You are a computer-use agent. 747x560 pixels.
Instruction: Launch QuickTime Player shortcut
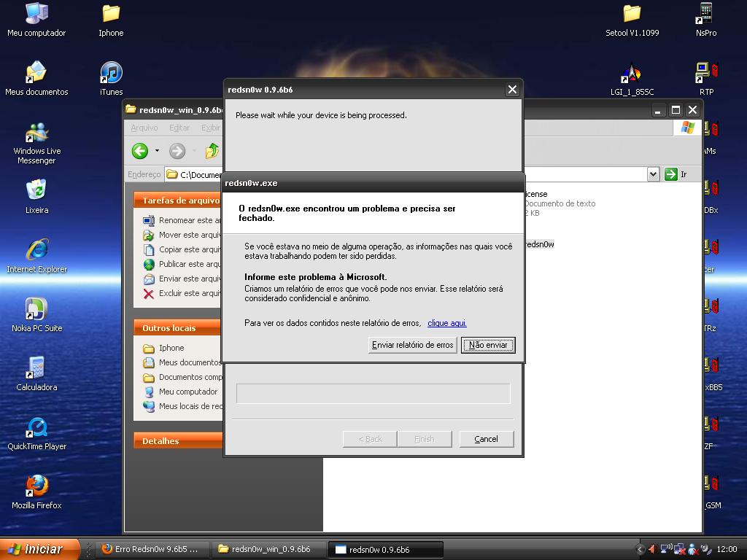tap(36, 432)
